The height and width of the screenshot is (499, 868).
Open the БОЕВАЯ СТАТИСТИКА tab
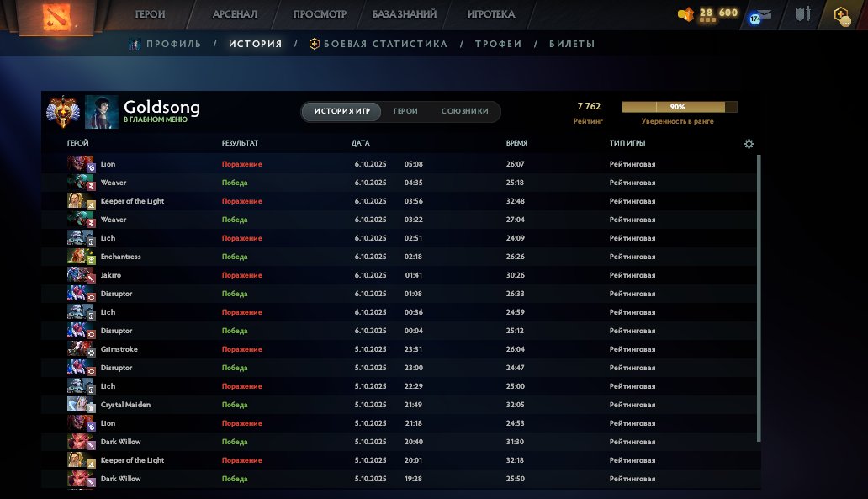coord(378,44)
